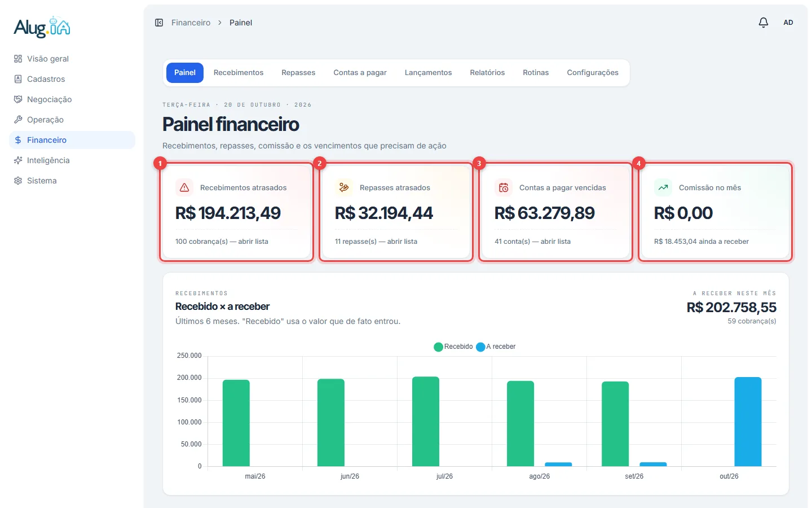
Task: Click the Cadastros sidebar icon
Action: (x=18, y=79)
